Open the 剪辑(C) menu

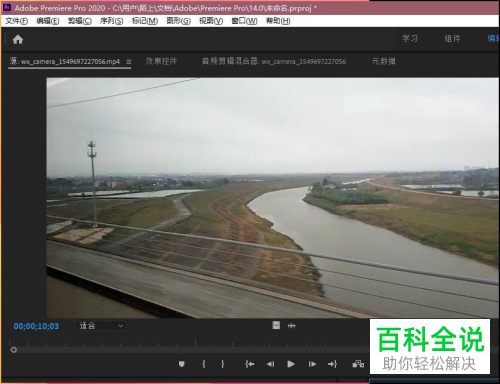[80, 21]
